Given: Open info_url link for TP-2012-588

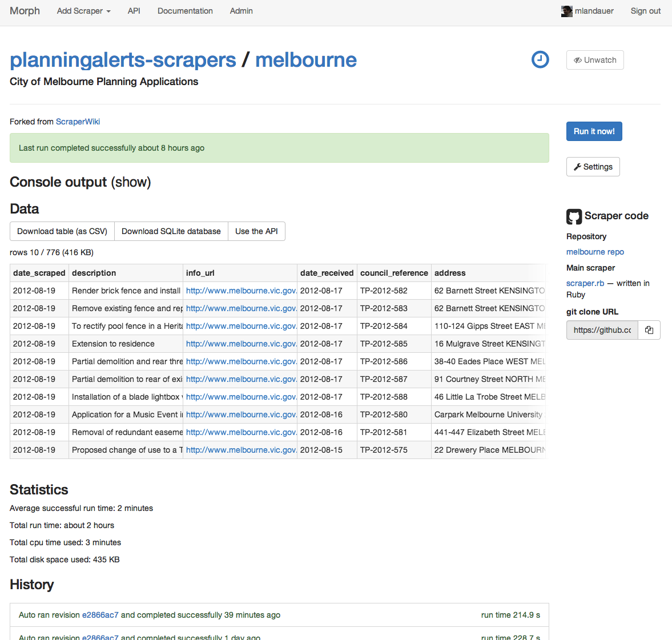Looking at the screenshot, I should [242, 397].
